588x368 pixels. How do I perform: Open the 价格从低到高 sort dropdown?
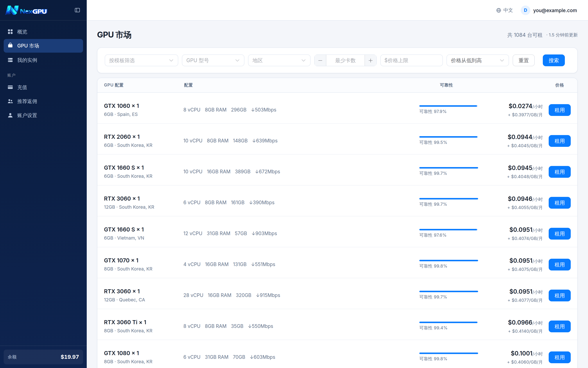pyautogui.click(x=477, y=60)
